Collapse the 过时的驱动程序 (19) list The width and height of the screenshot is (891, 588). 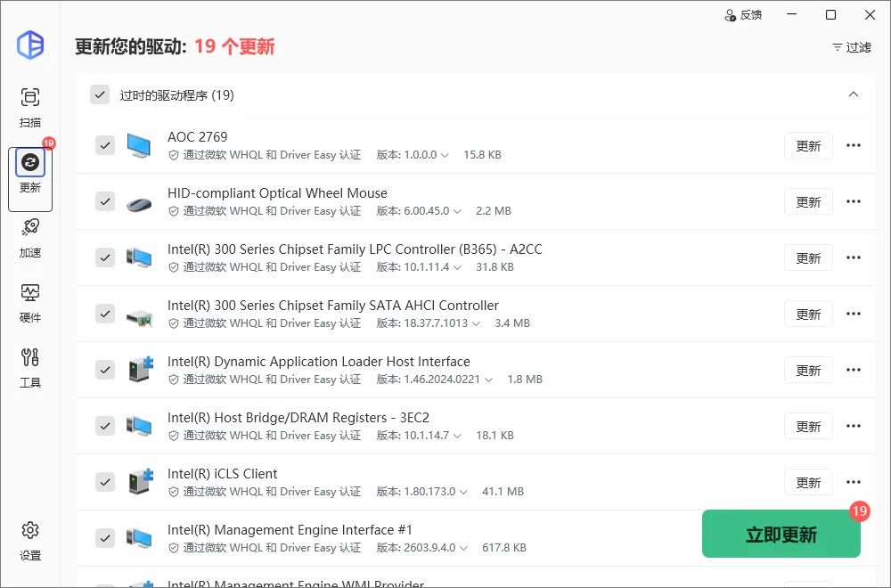pos(854,94)
